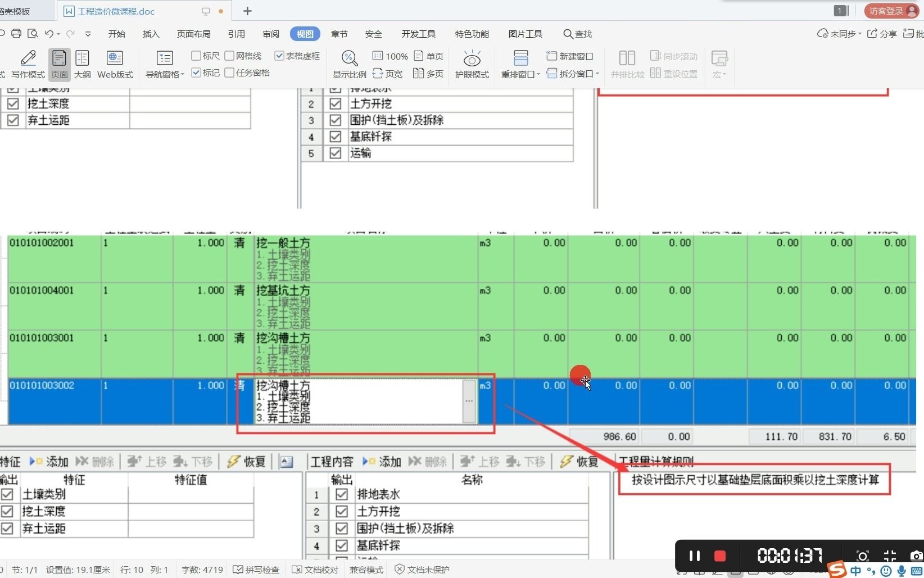
Task: Click the split window (拆分窗口) icon
Action: pyautogui.click(x=552, y=74)
